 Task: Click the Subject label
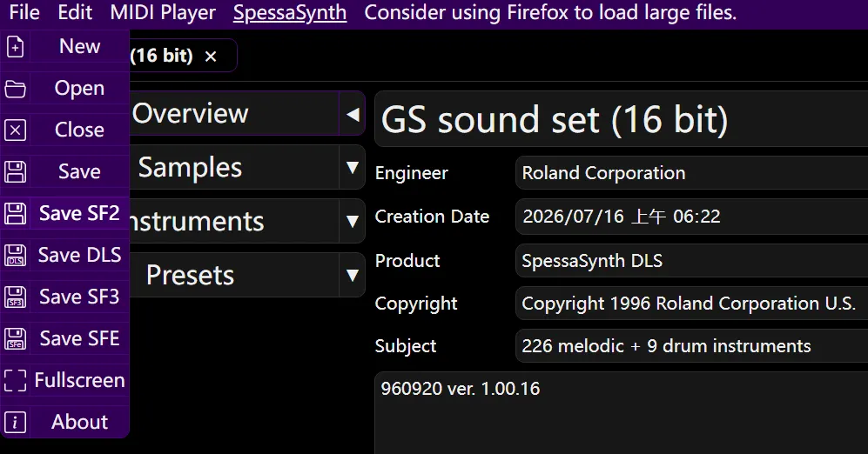(405, 346)
